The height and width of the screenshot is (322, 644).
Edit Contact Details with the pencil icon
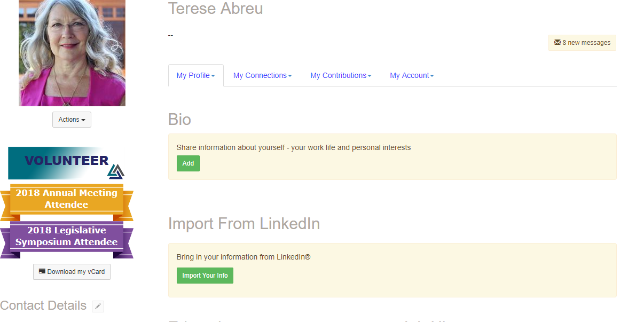(x=98, y=306)
